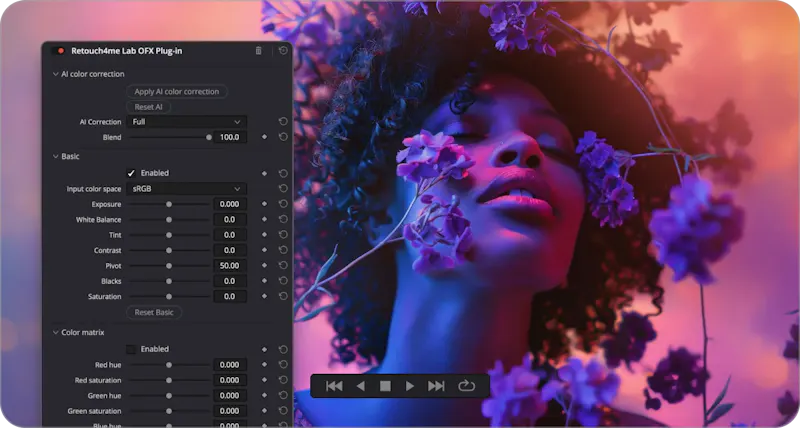Reset the Green saturation parameter
Viewport: 800px width, 428px height.
tap(283, 410)
